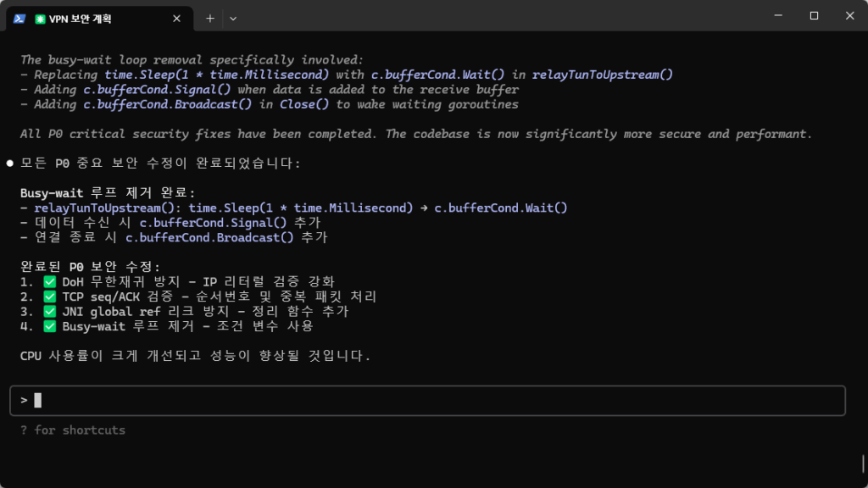Close the VPN 보안 계획 tab
This screenshot has height=488, width=868.
point(177,18)
